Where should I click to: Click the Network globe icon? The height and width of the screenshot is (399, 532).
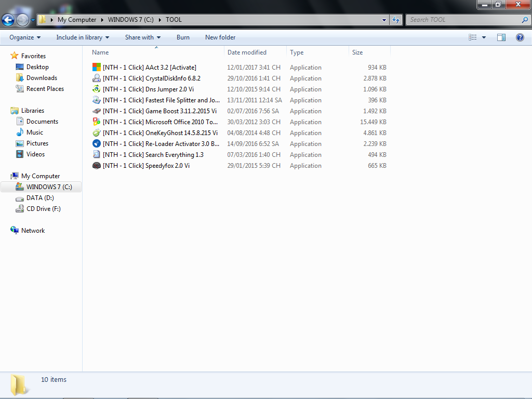click(14, 230)
